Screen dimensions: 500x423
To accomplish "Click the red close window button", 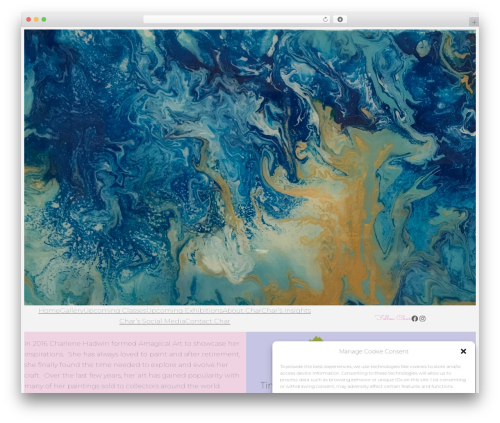I will [29, 19].
